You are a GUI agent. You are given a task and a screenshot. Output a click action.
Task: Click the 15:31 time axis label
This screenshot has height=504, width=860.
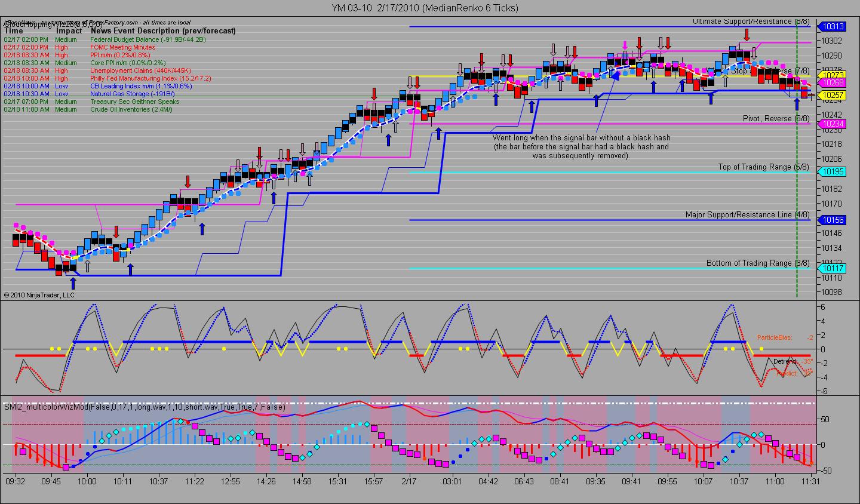[x=338, y=481]
